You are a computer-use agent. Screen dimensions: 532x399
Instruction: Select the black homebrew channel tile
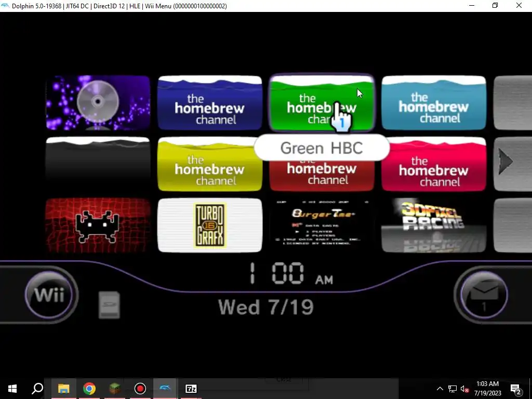point(98,164)
